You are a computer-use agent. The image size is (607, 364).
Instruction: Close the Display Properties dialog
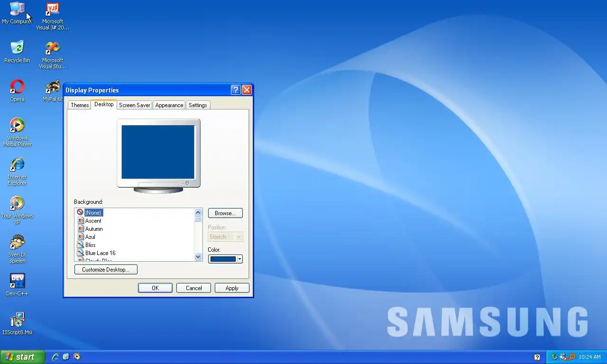pyautogui.click(x=247, y=90)
